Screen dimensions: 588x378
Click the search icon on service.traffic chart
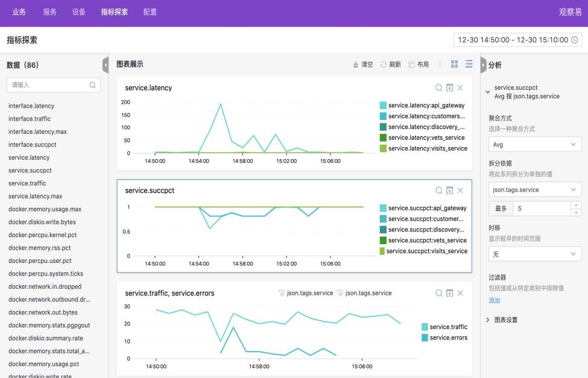coord(439,293)
